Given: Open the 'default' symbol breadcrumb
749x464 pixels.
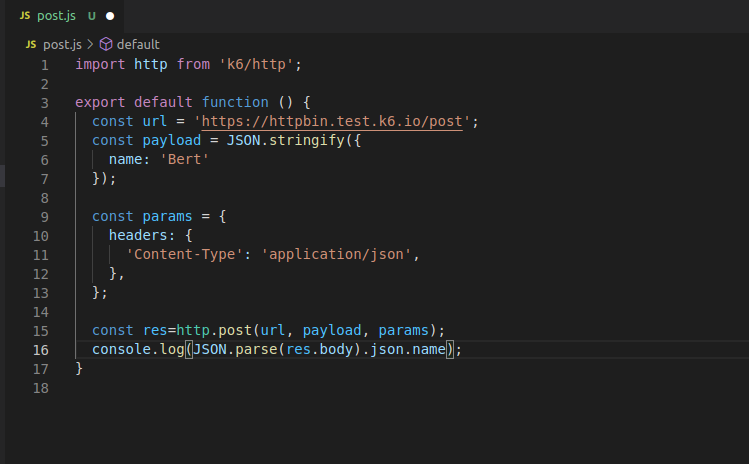Looking at the screenshot, I should (138, 44).
